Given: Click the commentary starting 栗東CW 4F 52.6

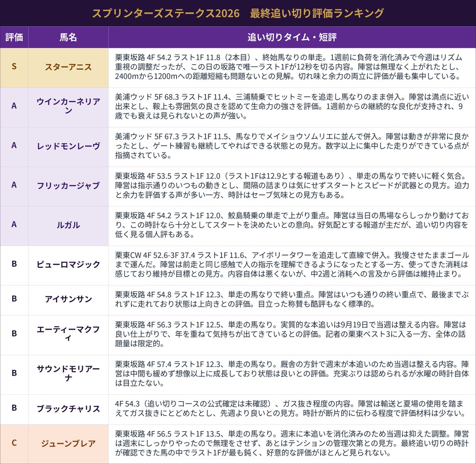Looking at the screenshot, I should tap(292, 265).
